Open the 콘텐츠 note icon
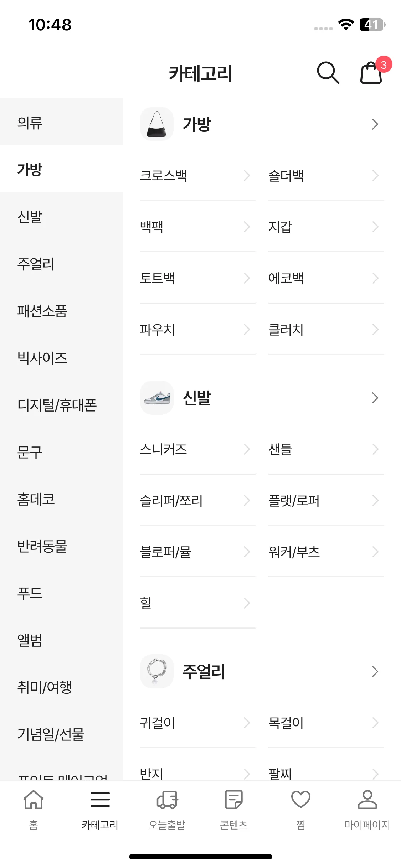The image size is (401, 868). (x=234, y=799)
